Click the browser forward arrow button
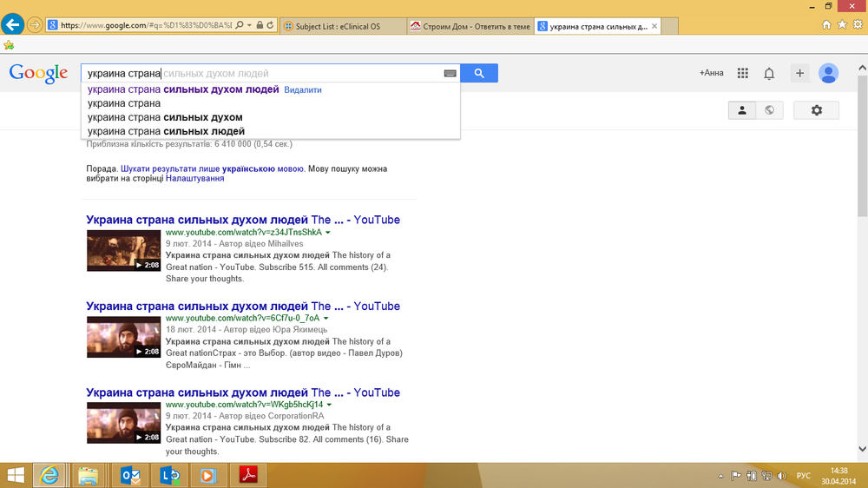 (x=35, y=25)
